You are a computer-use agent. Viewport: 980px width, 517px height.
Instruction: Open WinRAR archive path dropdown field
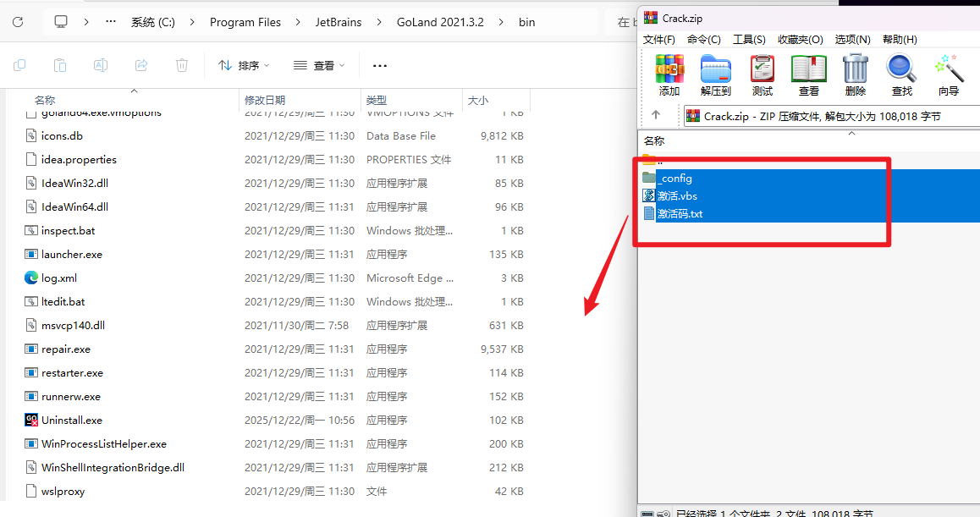point(832,116)
